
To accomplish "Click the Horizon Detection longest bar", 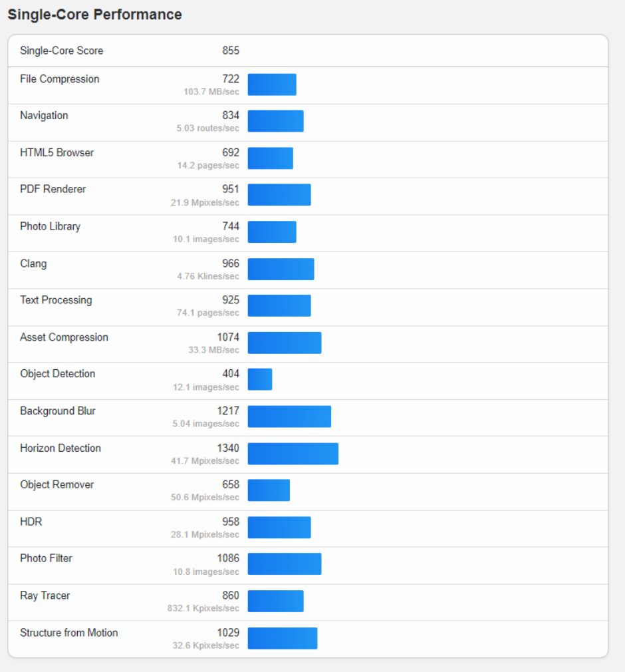I will (293, 454).
